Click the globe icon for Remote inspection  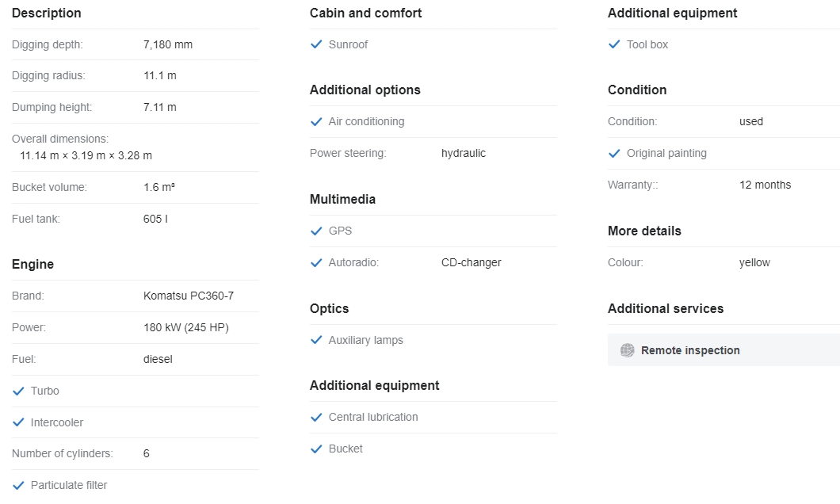pos(628,350)
